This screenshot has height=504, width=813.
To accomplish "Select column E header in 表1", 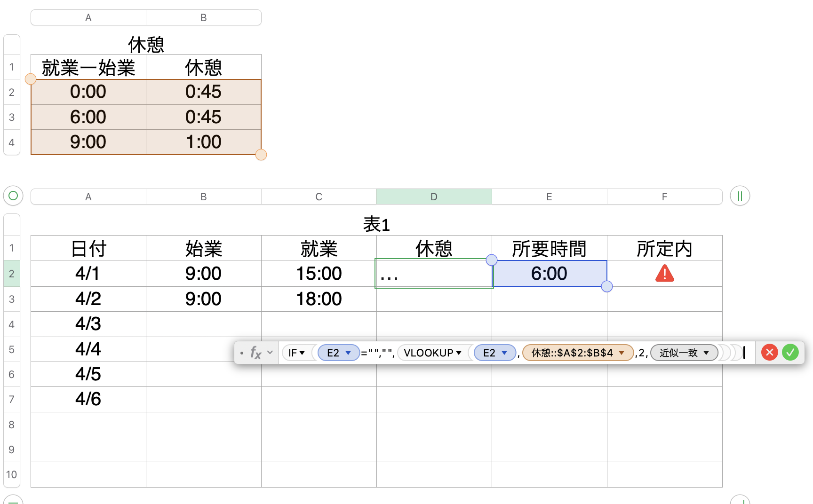I will [549, 197].
